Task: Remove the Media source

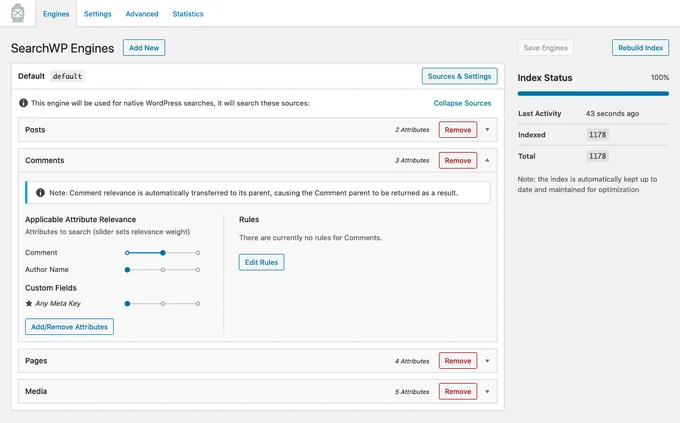Action: tap(458, 391)
